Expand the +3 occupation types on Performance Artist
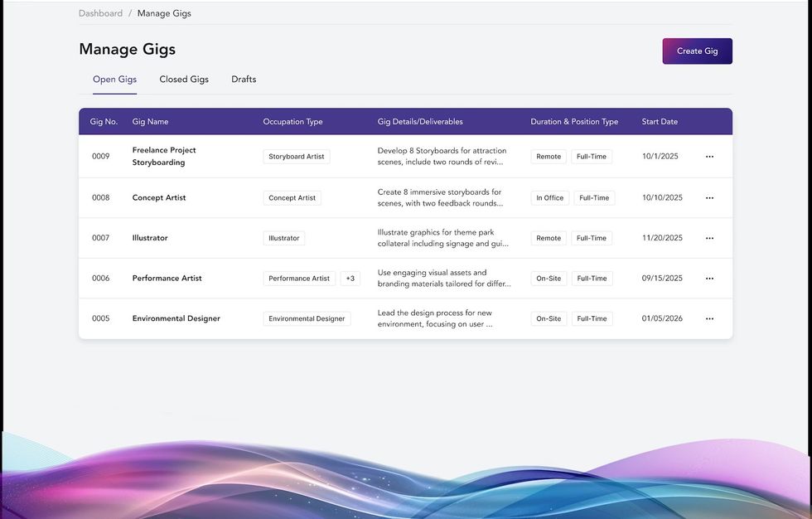The image size is (812, 519). (x=349, y=278)
